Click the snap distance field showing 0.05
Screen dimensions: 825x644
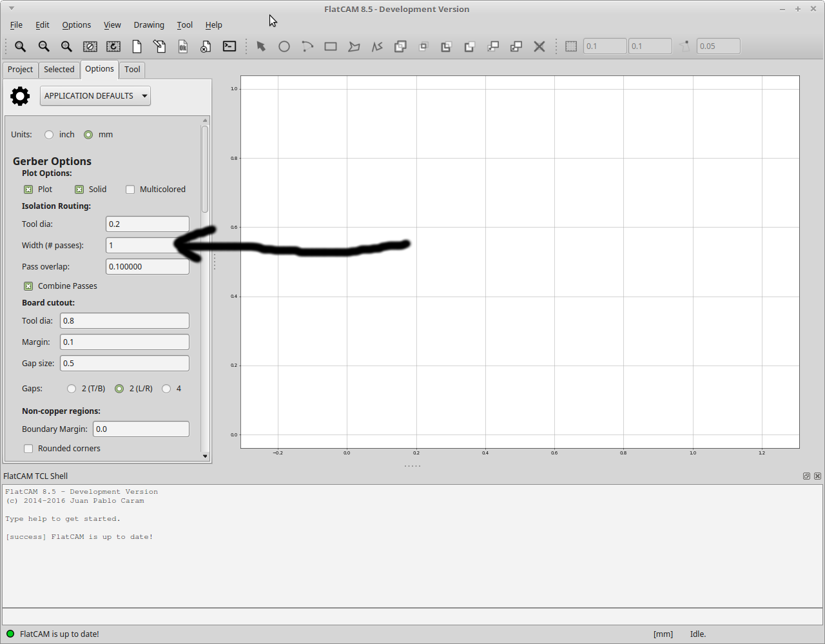click(x=719, y=46)
